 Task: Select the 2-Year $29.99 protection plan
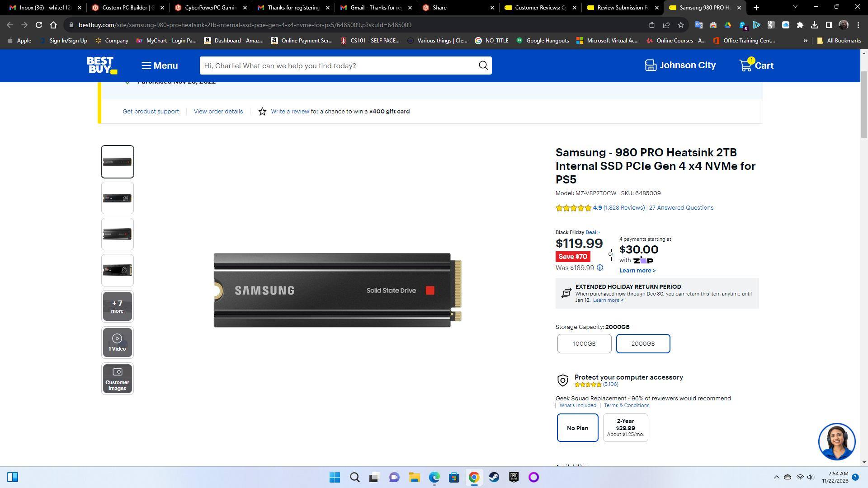(x=625, y=428)
